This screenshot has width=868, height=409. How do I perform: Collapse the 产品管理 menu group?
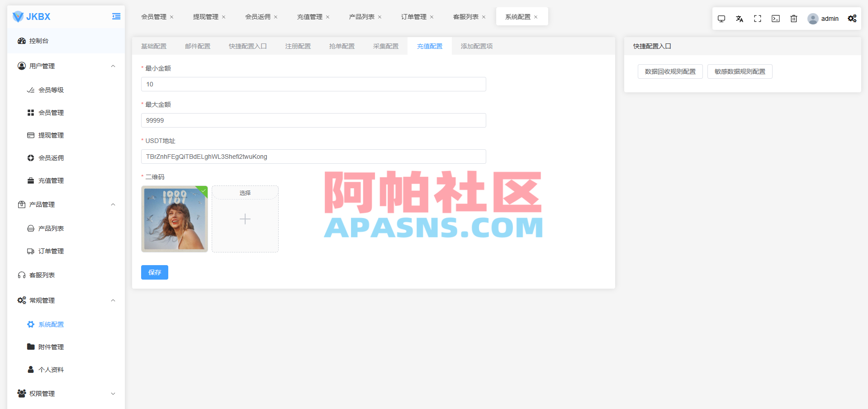tap(66, 204)
